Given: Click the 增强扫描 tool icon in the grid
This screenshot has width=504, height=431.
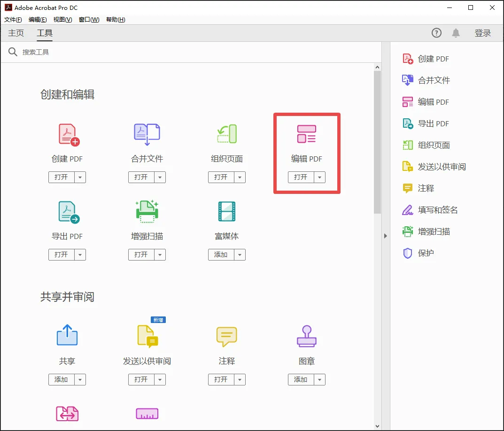Looking at the screenshot, I should tap(147, 211).
